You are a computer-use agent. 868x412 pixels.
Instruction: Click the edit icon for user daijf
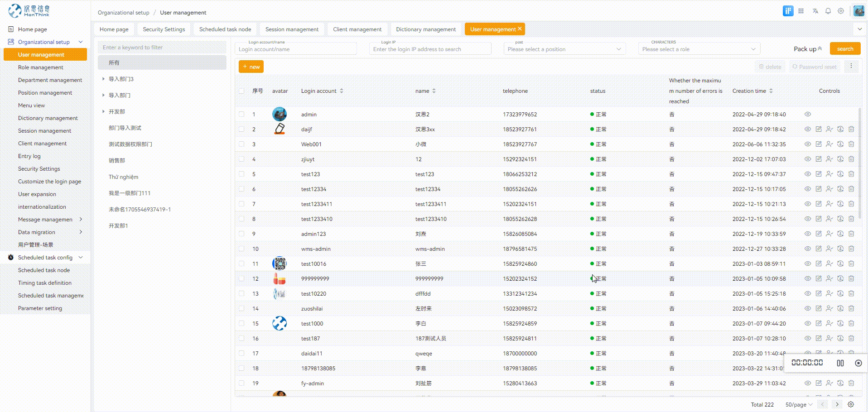point(818,129)
